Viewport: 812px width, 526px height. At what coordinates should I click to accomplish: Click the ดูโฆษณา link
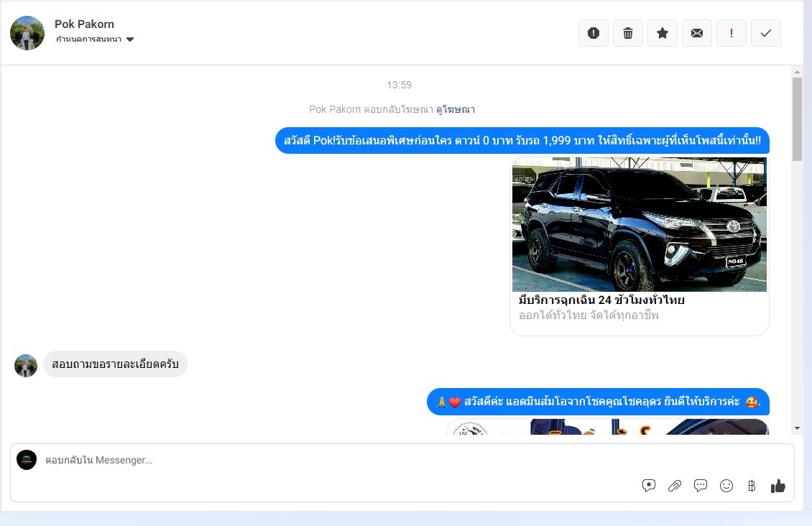[455, 109]
